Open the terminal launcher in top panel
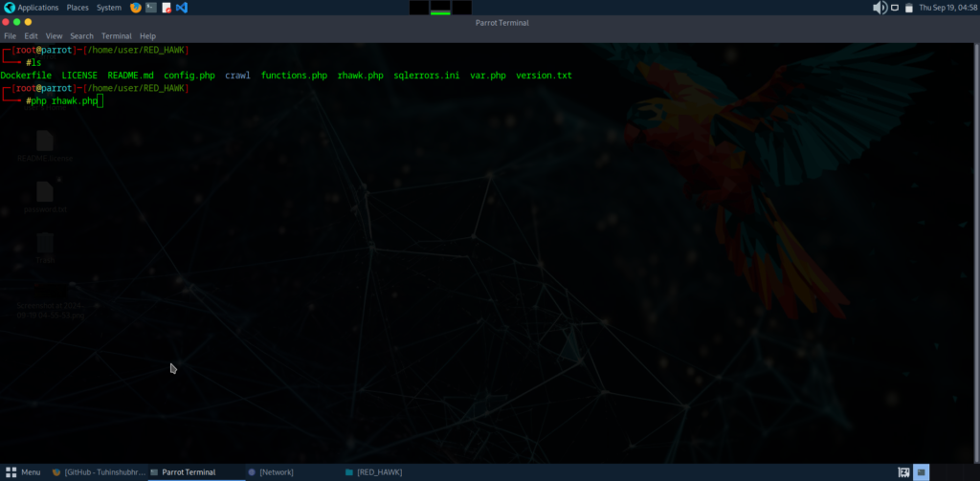The image size is (980, 481). tap(151, 8)
